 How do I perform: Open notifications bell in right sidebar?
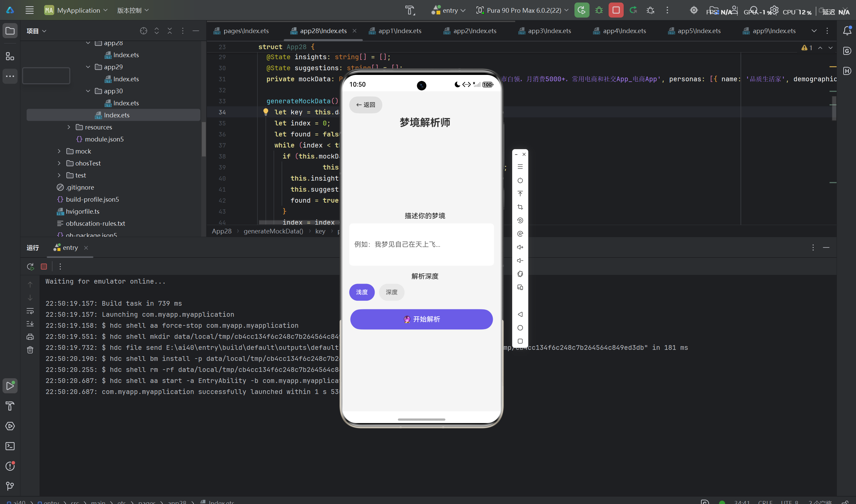coord(847,31)
